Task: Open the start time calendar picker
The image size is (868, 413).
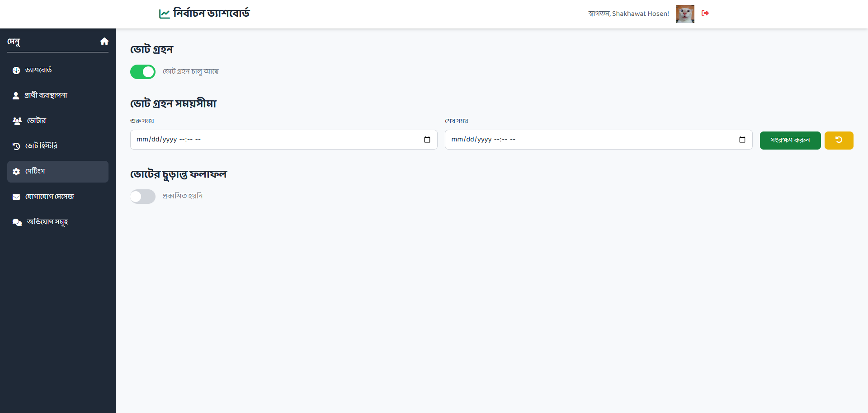Action: tap(427, 140)
